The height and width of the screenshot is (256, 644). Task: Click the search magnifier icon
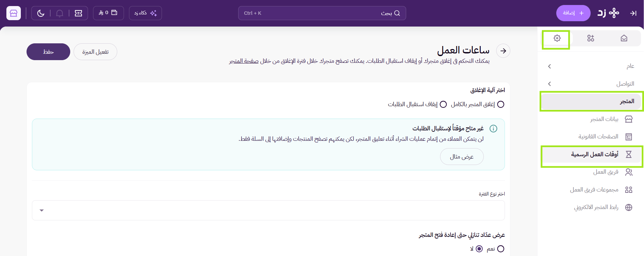[397, 13]
